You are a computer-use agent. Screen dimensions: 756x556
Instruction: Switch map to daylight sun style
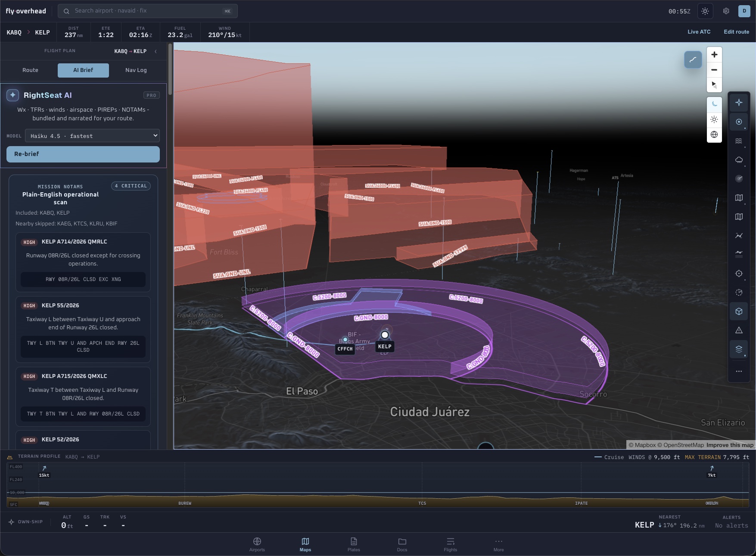pyautogui.click(x=714, y=119)
